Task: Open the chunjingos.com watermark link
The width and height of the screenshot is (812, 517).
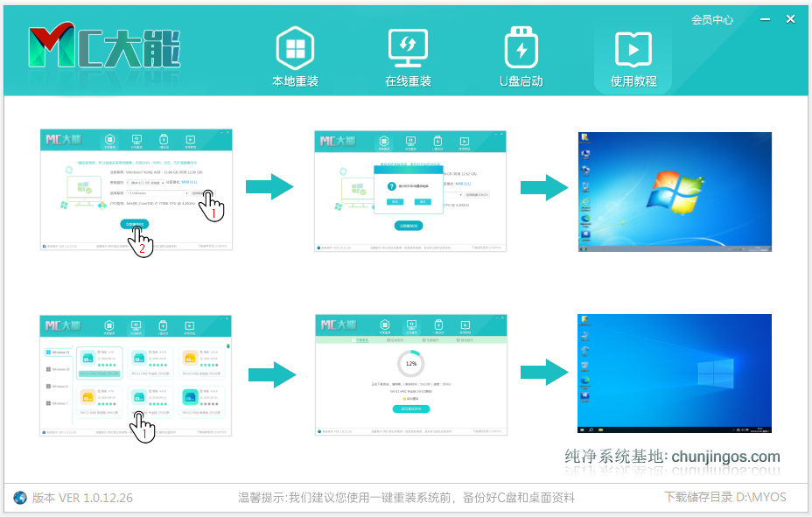Action: coord(672,457)
